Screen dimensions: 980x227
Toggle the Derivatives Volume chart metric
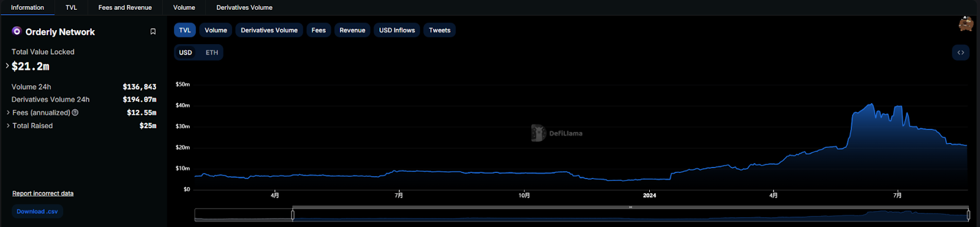pyautogui.click(x=269, y=30)
